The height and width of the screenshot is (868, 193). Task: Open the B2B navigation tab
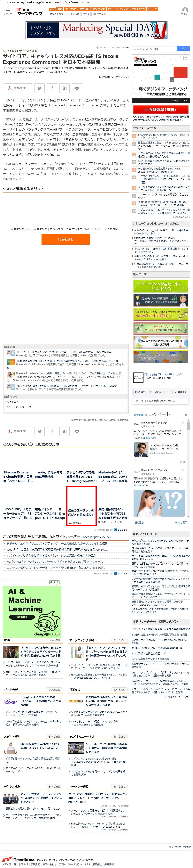(x=52, y=9)
